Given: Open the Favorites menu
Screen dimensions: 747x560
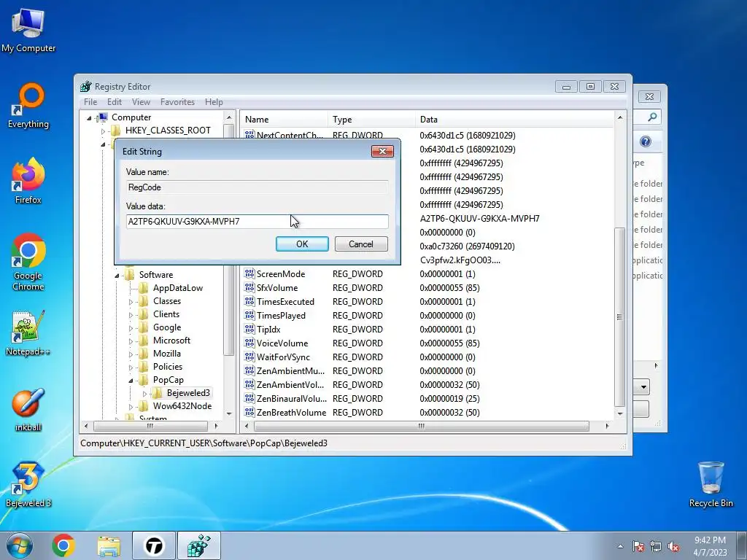Looking at the screenshot, I should coord(177,102).
